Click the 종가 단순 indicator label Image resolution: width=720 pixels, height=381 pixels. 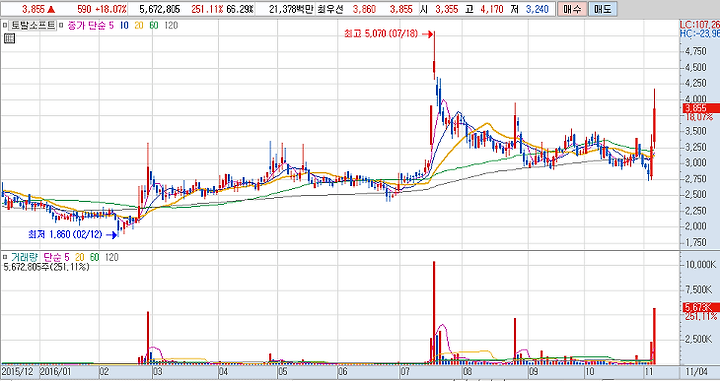(87, 26)
